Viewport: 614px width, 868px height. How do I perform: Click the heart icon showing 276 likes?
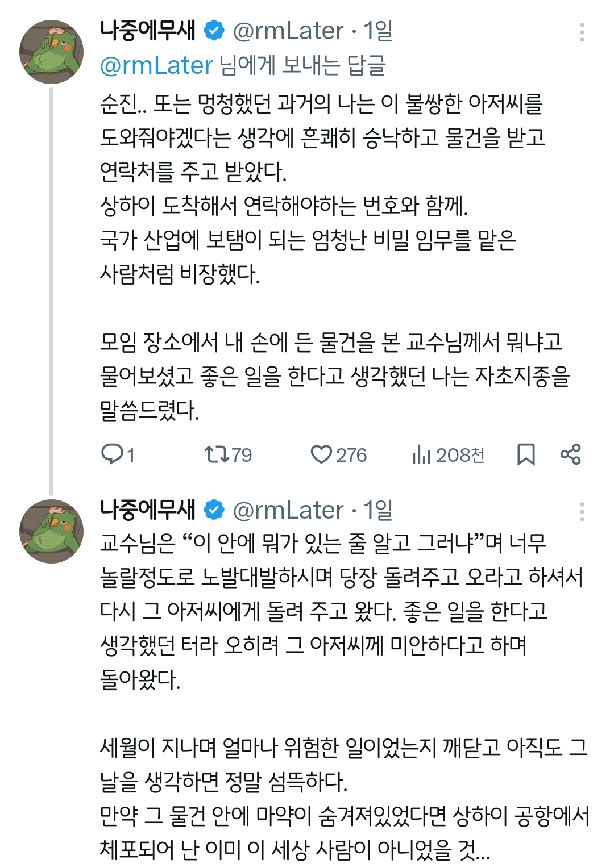pos(322,454)
